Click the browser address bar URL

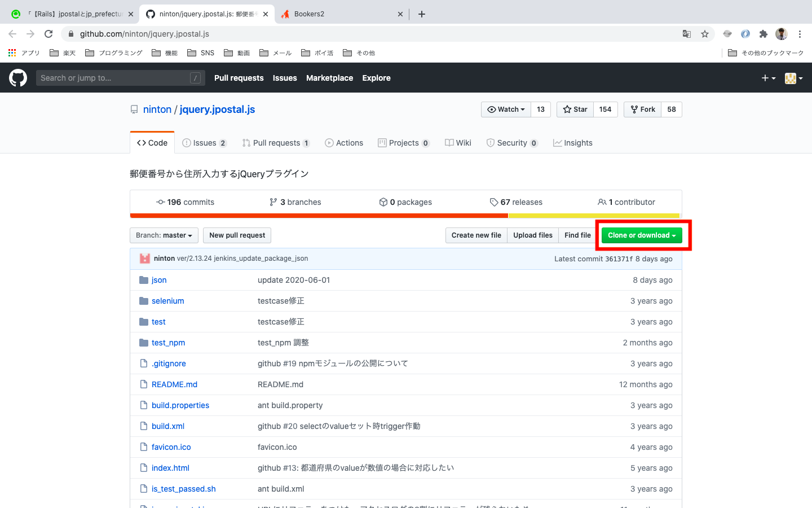[144, 34]
